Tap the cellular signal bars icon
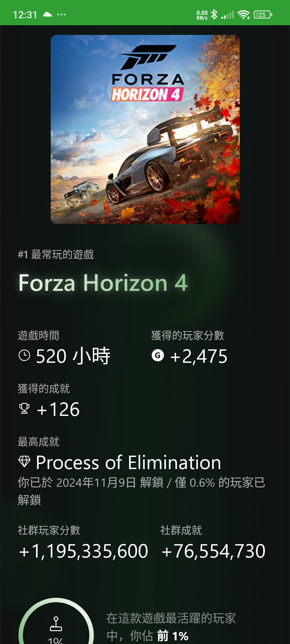The width and height of the screenshot is (290, 644). [x=227, y=15]
